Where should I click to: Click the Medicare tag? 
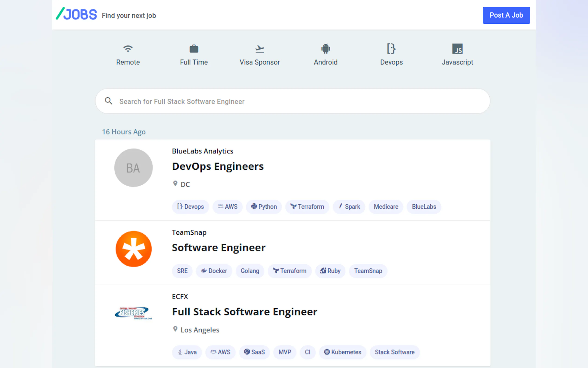tap(386, 207)
